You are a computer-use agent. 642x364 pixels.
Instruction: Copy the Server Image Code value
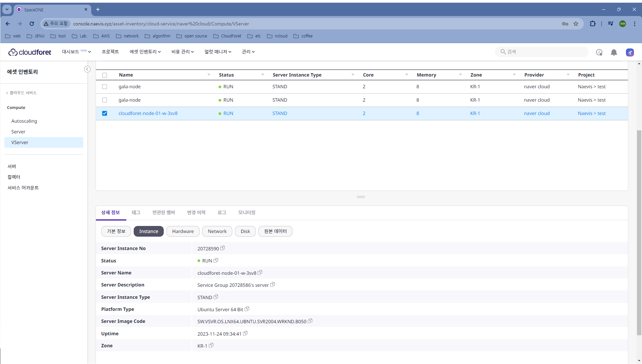(x=310, y=321)
